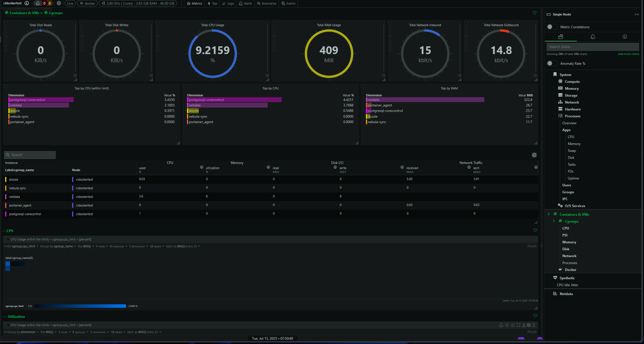Switch to the Anomalies tab

(x=267, y=3)
